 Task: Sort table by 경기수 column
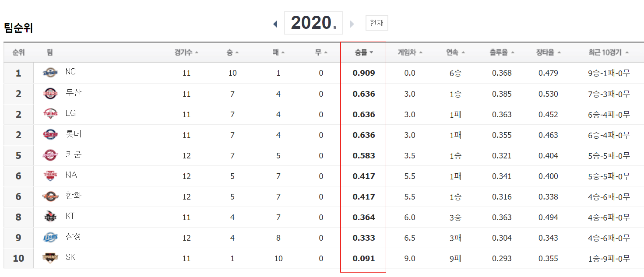click(x=187, y=53)
